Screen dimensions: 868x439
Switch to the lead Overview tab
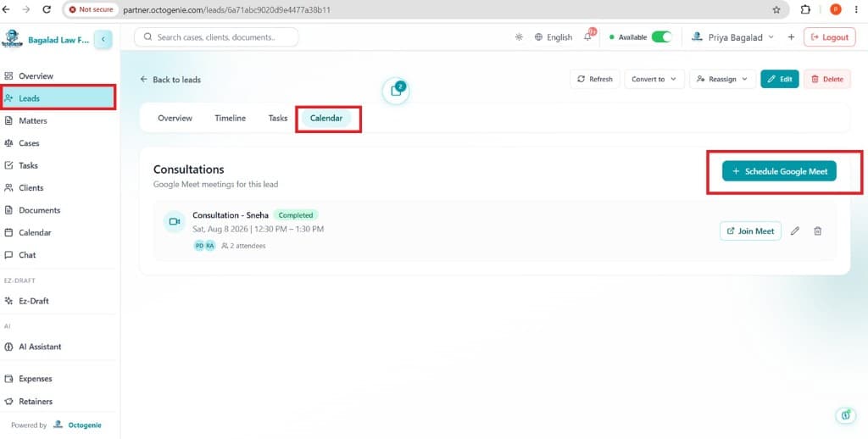click(x=175, y=118)
